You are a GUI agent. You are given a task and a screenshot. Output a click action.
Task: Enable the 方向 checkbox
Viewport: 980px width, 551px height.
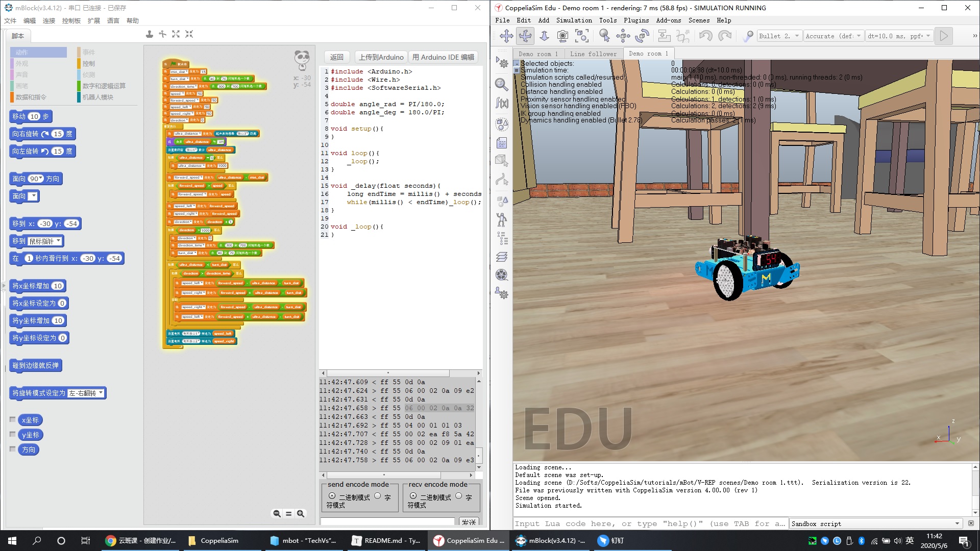click(x=13, y=449)
